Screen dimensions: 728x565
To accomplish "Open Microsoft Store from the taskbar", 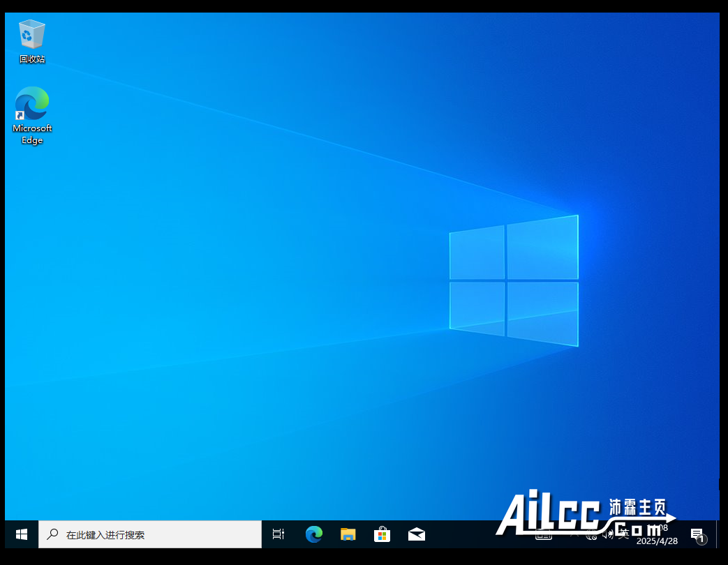I will tap(382, 534).
